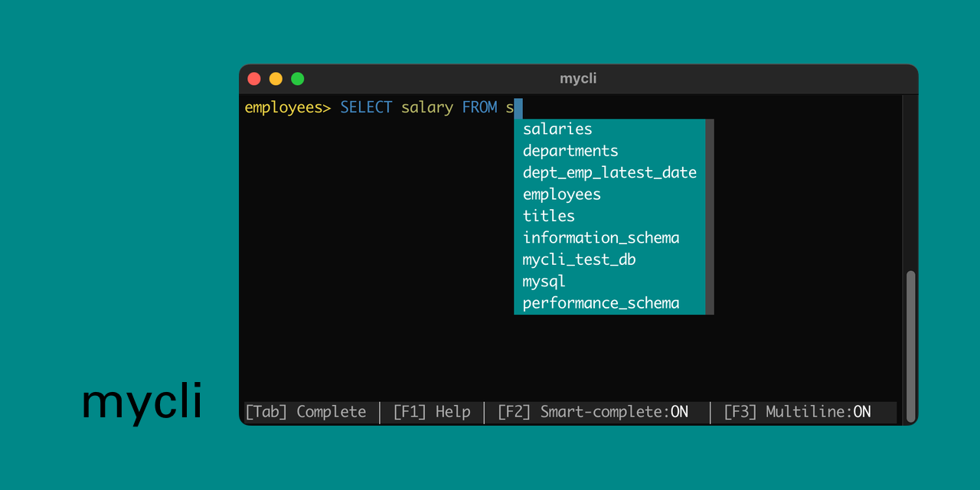Screen dimensions: 980x490
Task: Toggle '[F3] Multiline' setting
Action: tap(797, 412)
